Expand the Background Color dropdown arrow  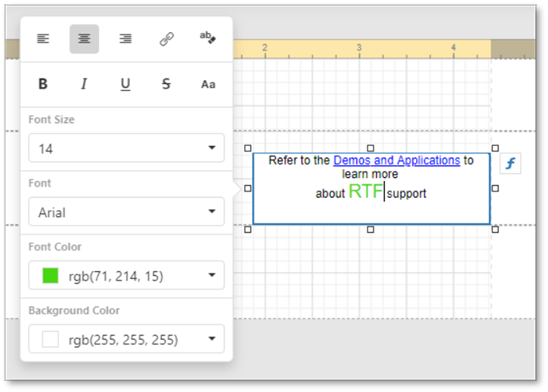212,339
